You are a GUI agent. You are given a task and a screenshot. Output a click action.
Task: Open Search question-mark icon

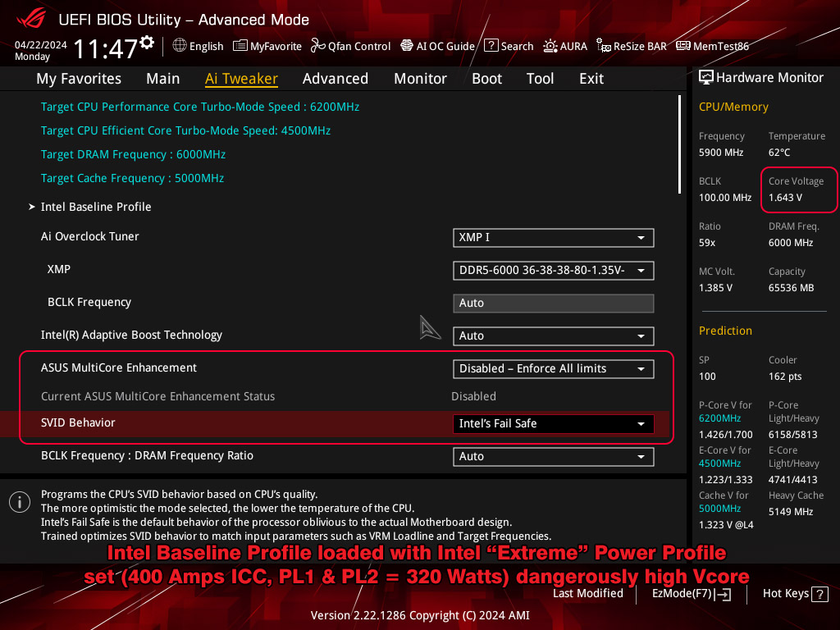pyautogui.click(x=491, y=46)
